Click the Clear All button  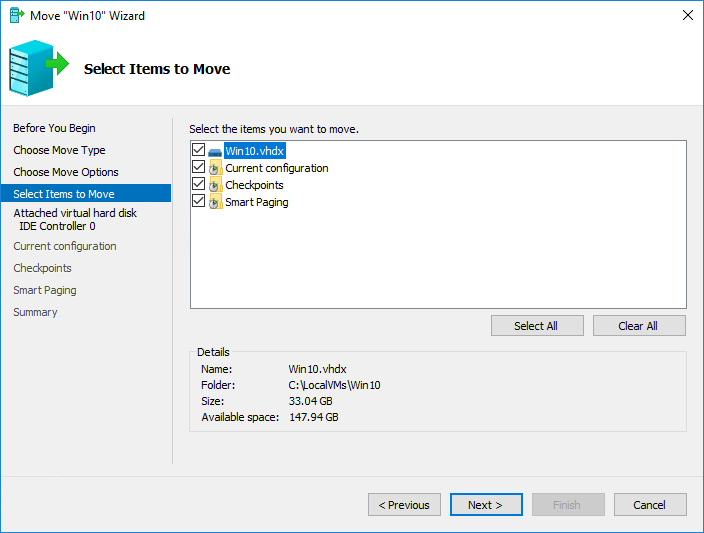coord(639,326)
